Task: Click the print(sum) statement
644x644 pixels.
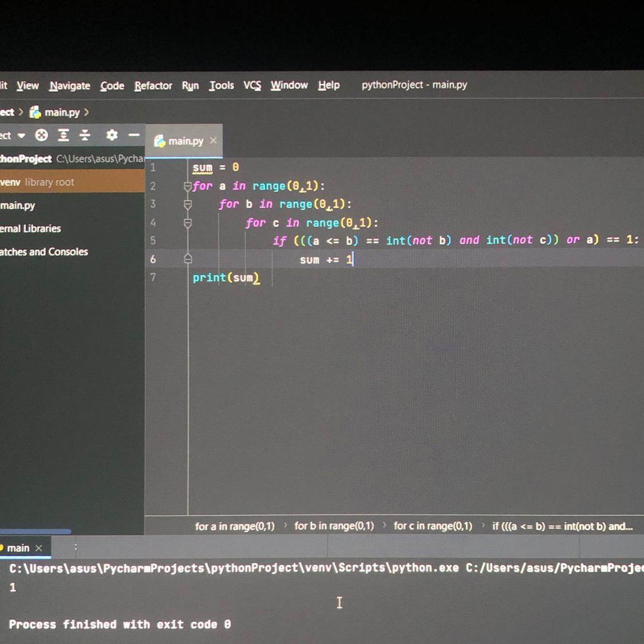Action: tap(226, 278)
